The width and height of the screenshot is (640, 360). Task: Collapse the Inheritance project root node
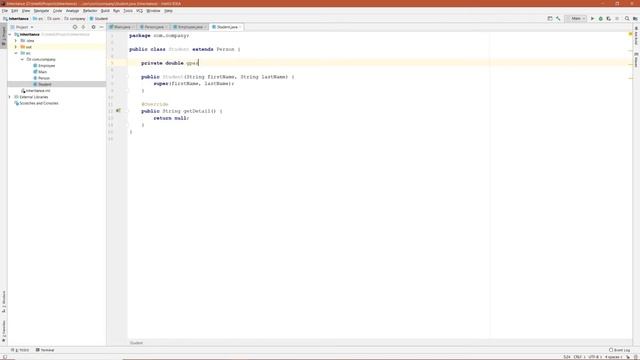pyautogui.click(x=10, y=35)
